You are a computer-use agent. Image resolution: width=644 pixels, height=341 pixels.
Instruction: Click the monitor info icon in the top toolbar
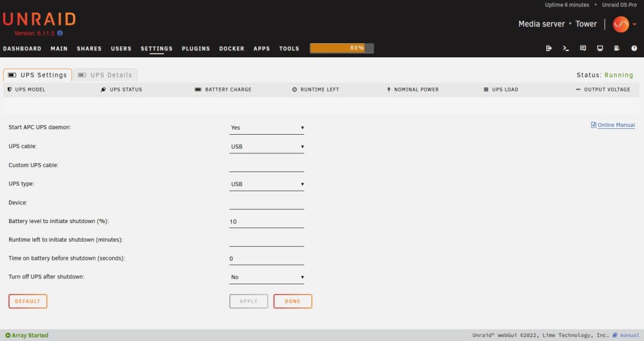[600, 48]
